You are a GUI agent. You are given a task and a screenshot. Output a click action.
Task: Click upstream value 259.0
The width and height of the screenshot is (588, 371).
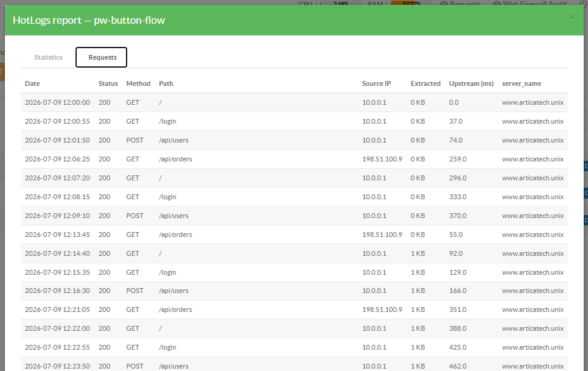point(458,159)
